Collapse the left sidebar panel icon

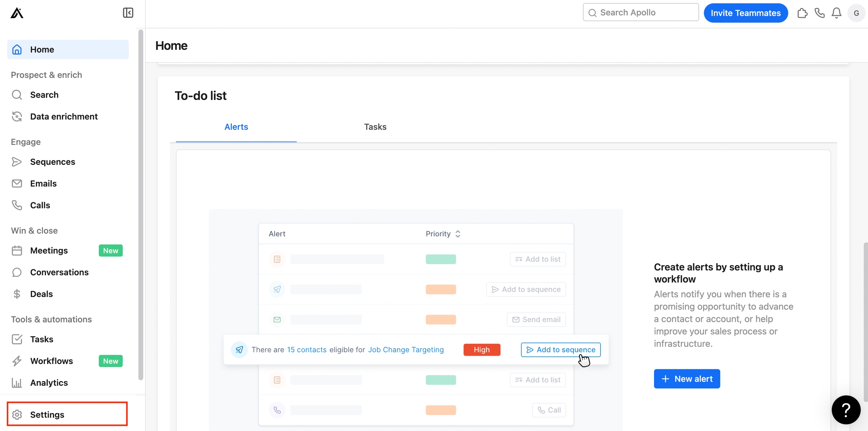point(128,13)
